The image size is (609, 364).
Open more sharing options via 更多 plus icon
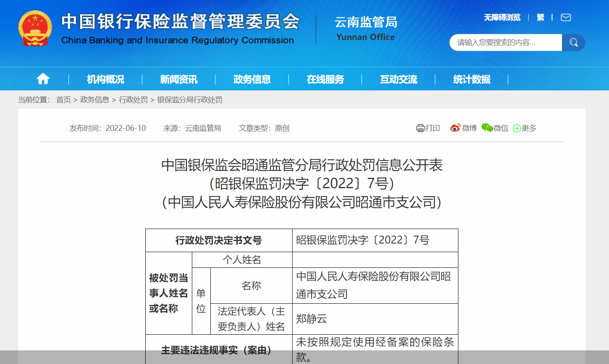[516, 128]
